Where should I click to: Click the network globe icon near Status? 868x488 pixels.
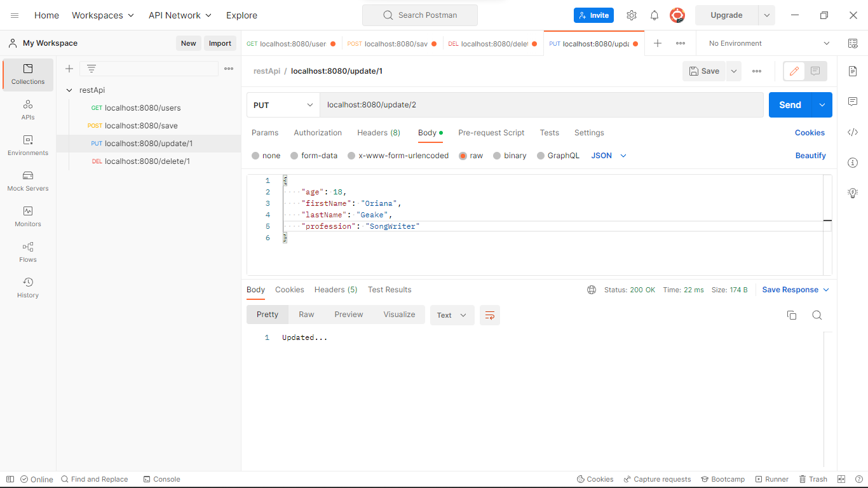592,290
